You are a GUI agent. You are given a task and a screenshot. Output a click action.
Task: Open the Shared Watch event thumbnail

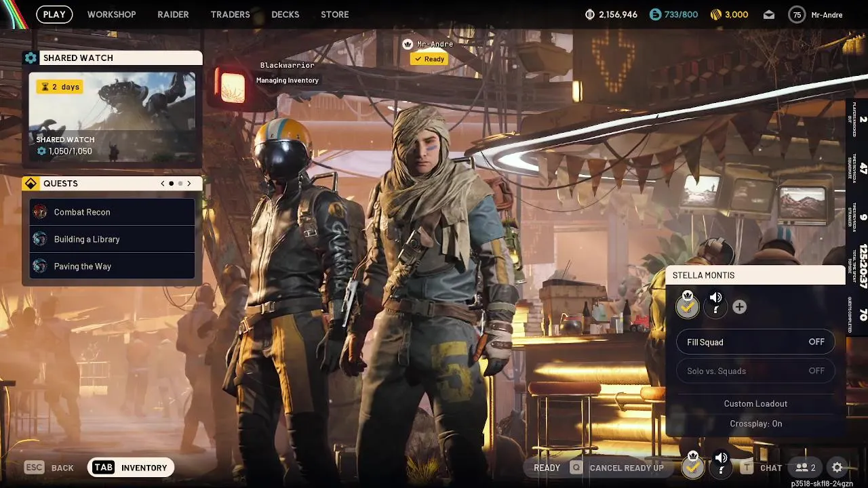pyautogui.click(x=112, y=117)
